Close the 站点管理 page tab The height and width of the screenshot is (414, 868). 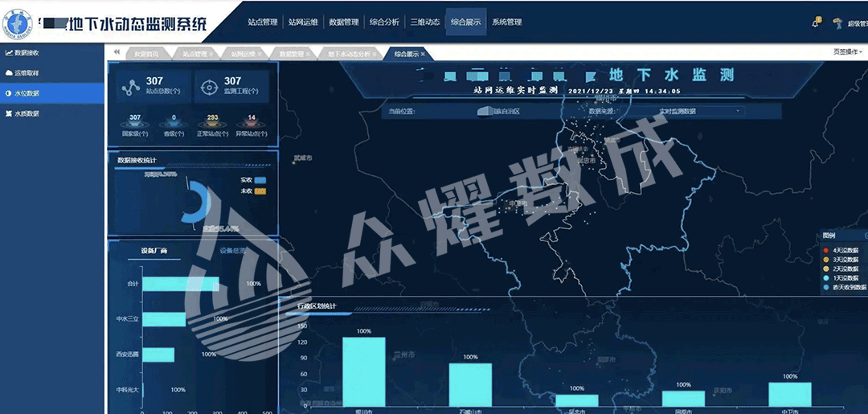tap(211, 54)
